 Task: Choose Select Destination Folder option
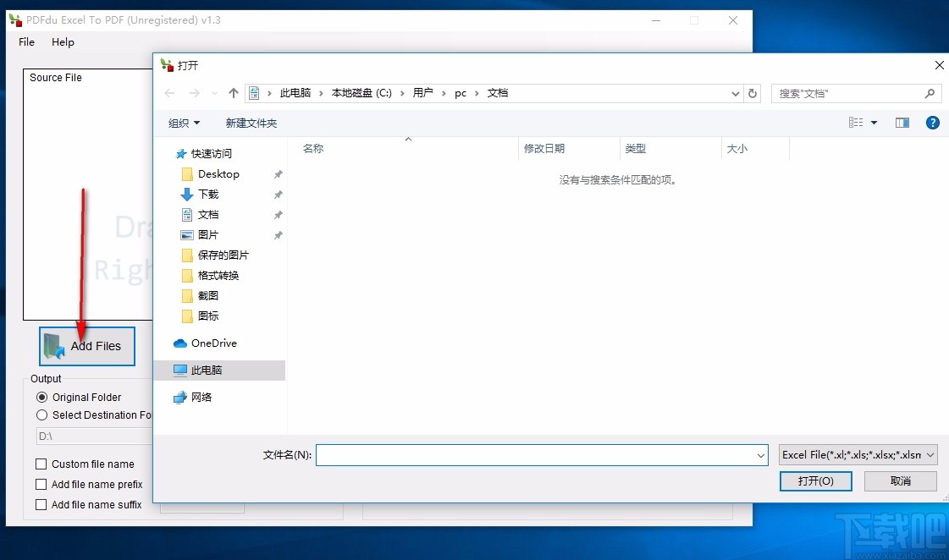42,415
